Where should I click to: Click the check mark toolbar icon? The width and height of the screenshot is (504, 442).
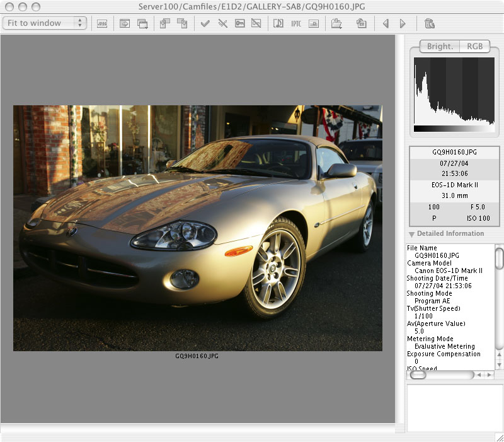coord(205,23)
